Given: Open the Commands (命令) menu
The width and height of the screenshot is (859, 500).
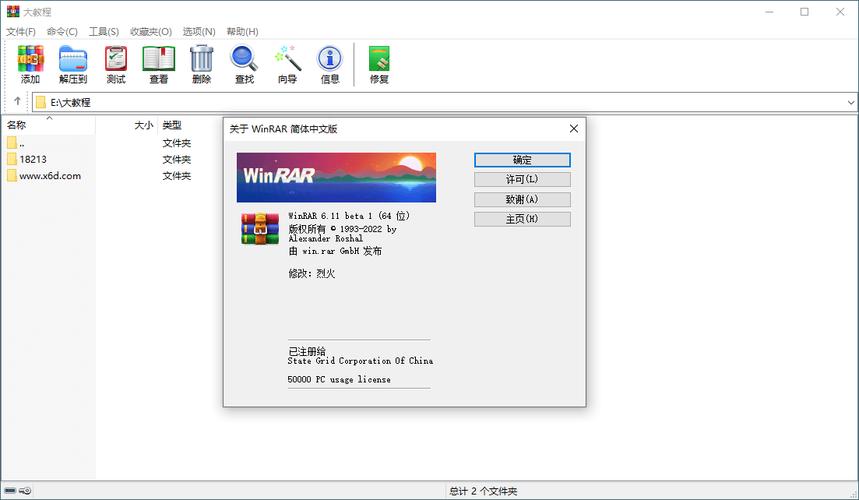Looking at the screenshot, I should tap(62, 32).
